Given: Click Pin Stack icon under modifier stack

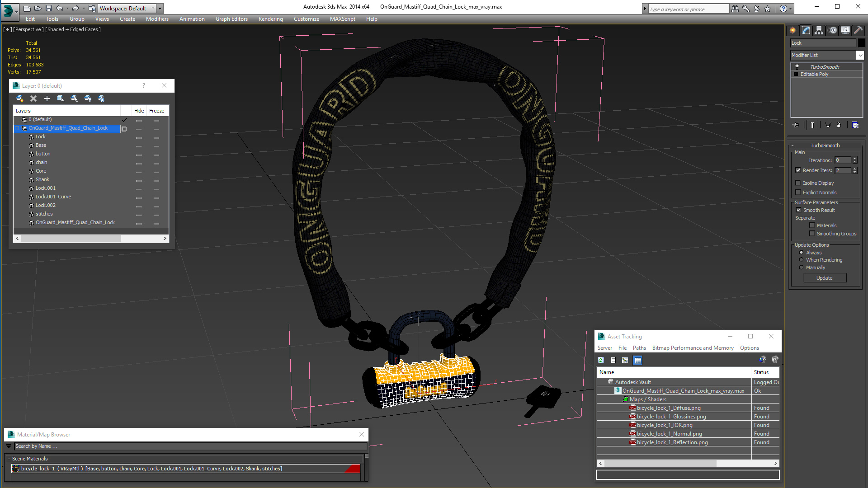Looking at the screenshot, I should (797, 125).
